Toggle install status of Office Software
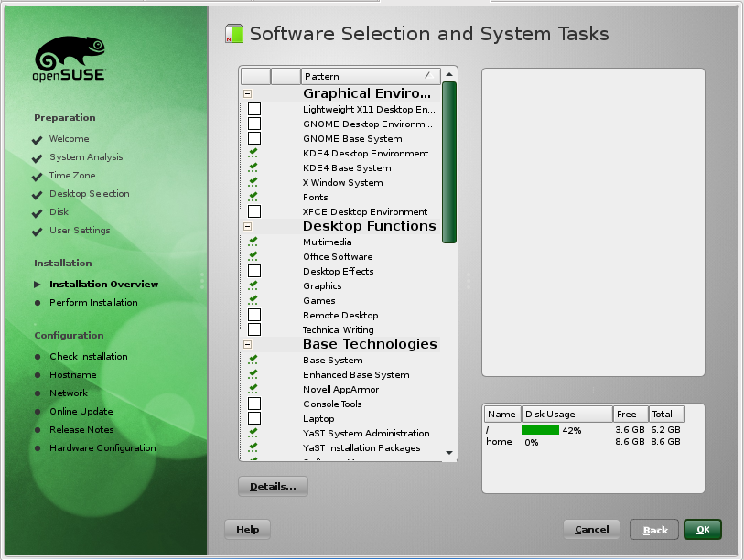The height and width of the screenshot is (560, 744). point(253,256)
